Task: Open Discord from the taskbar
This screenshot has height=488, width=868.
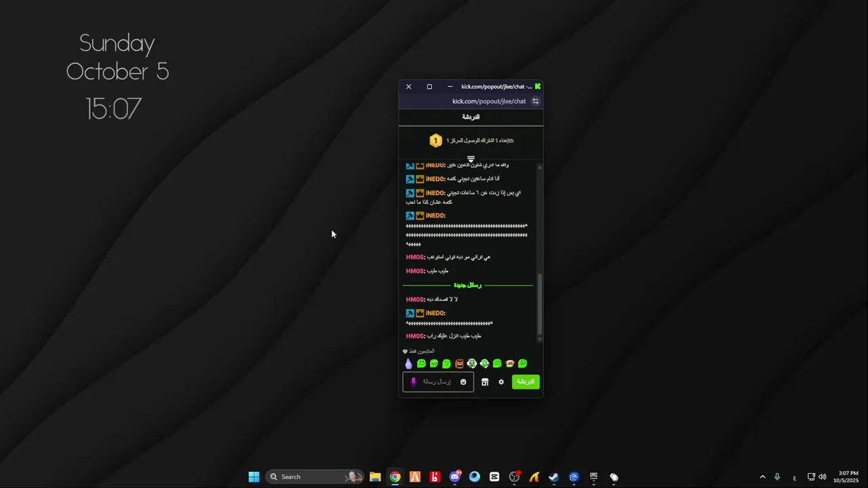Action: click(454, 476)
